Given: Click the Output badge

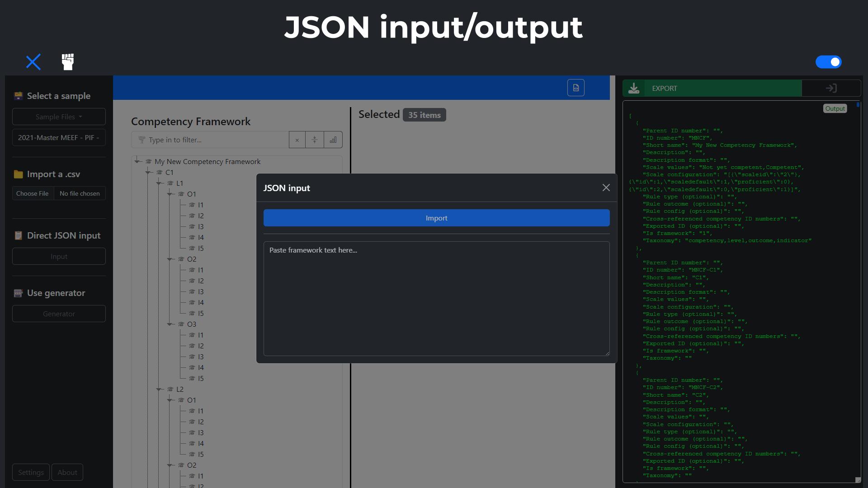Looking at the screenshot, I should click(835, 108).
